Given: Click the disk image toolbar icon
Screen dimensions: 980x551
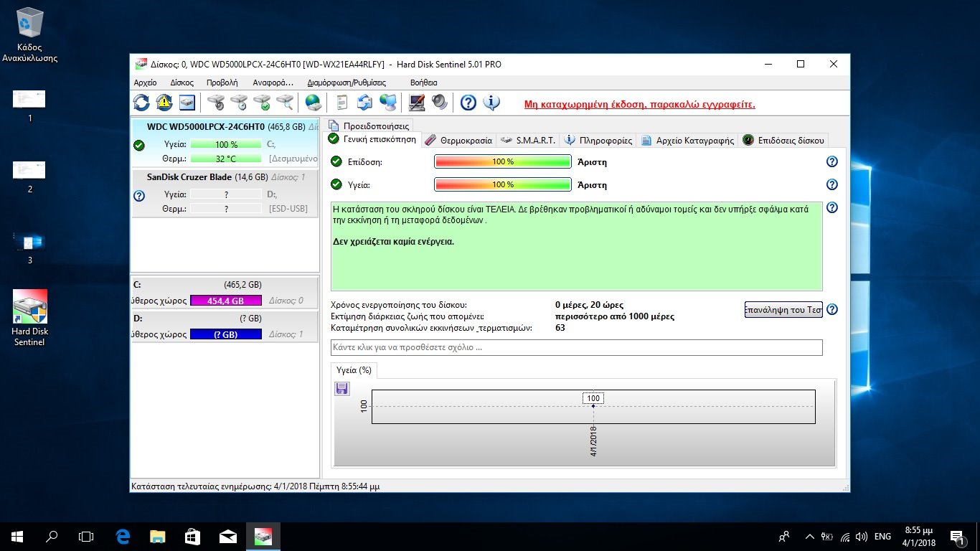Looking at the screenshot, I should coord(187,103).
